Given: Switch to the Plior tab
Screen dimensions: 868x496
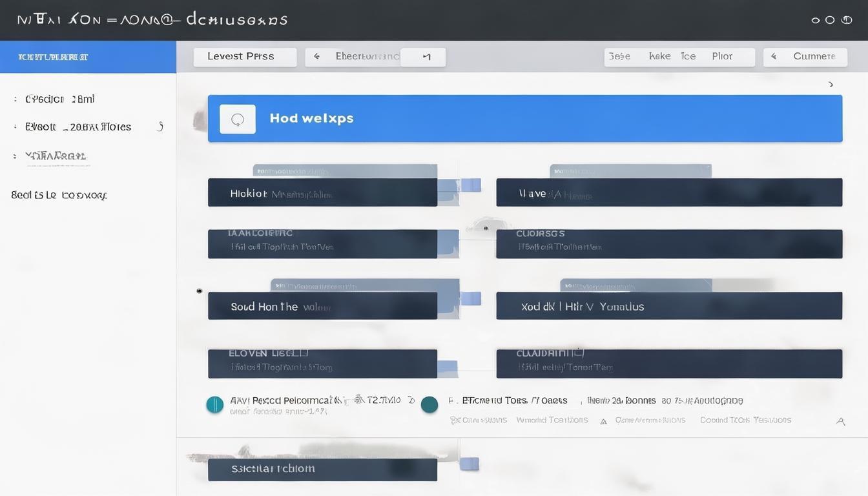Looking at the screenshot, I should tap(722, 57).
